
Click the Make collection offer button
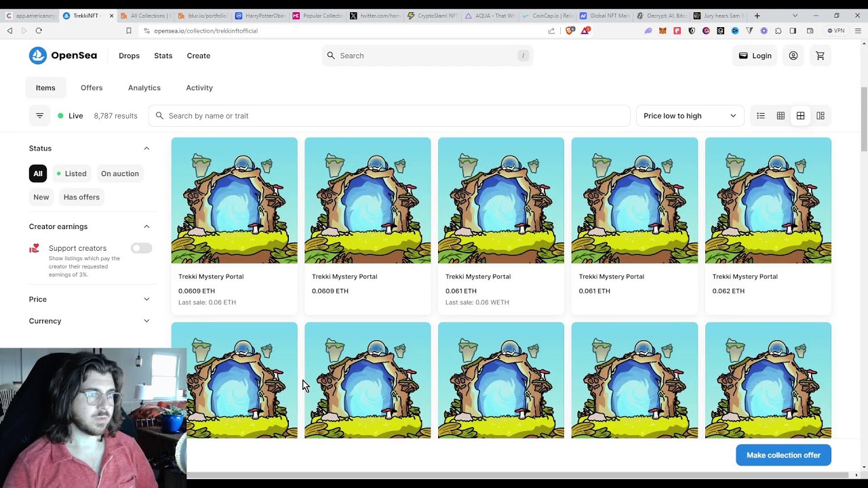tap(783, 455)
